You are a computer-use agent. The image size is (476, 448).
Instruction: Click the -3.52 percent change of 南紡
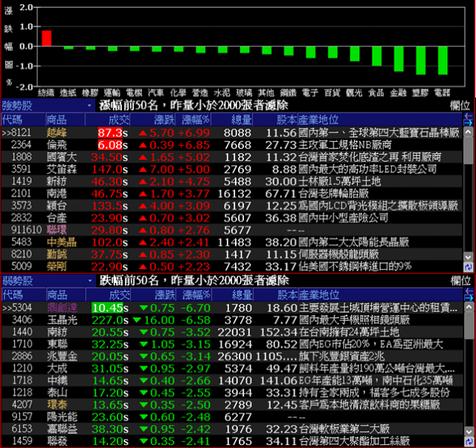[x=196, y=332]
